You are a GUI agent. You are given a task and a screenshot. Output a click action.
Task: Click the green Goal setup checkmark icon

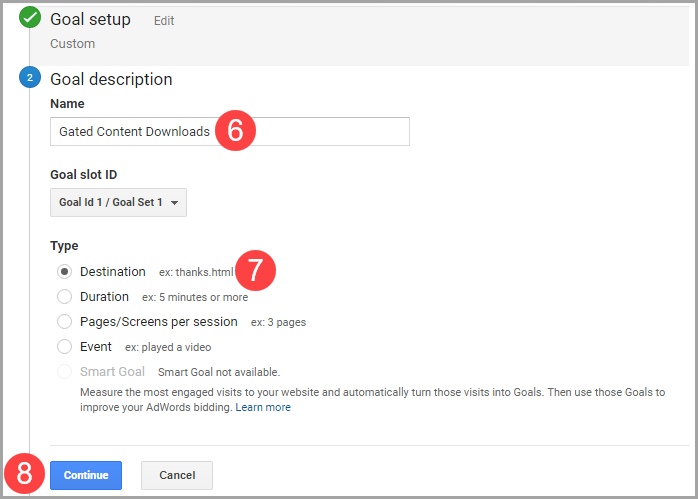click(30, 18)
